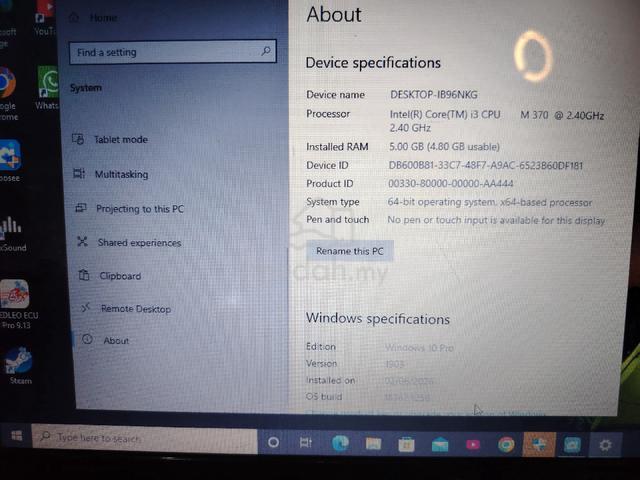Open Steam desktop shortcut
Viewport: 640px width, 480px height.
coord(18,366)
